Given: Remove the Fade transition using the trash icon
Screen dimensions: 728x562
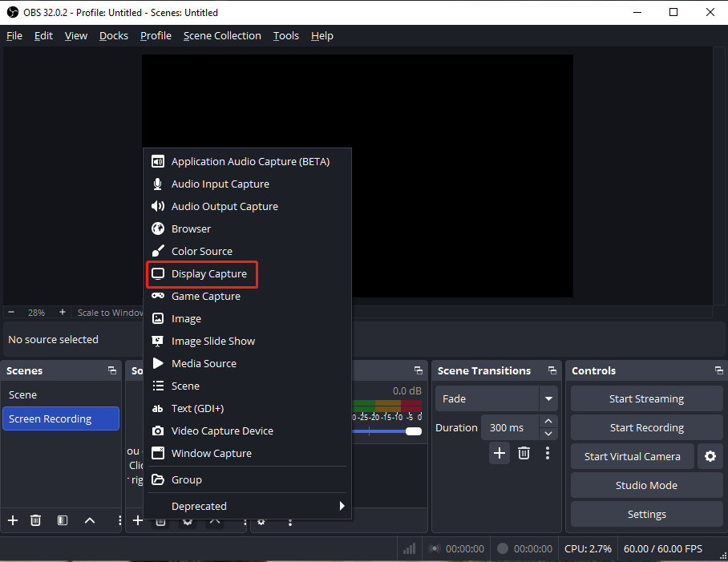Looking at the screenshot, I should [524, 453].
